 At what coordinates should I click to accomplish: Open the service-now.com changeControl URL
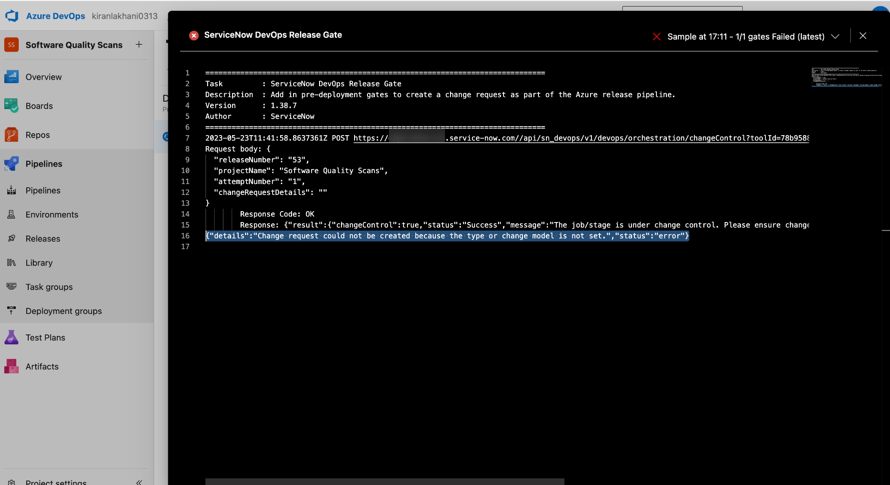point(581,138)
